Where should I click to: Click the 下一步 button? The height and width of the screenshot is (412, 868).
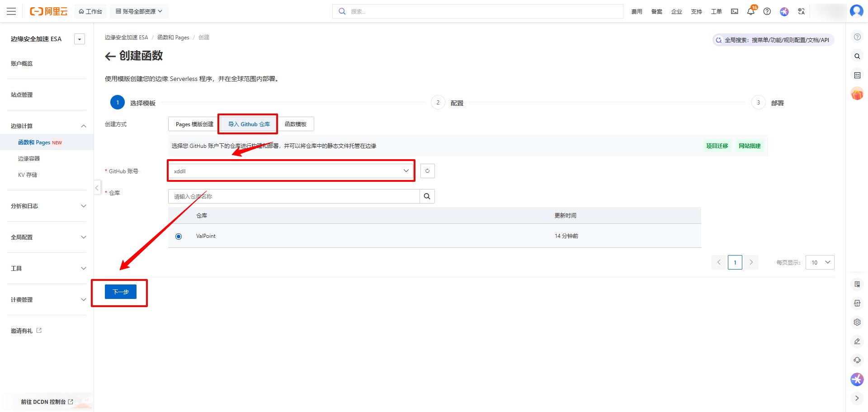click(x=121, y=292)
